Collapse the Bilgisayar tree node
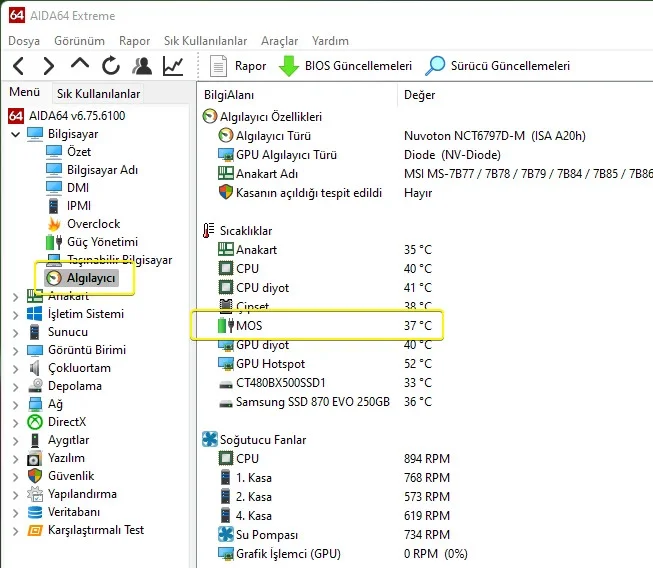 pyautogui.click(x=15, y=135)
